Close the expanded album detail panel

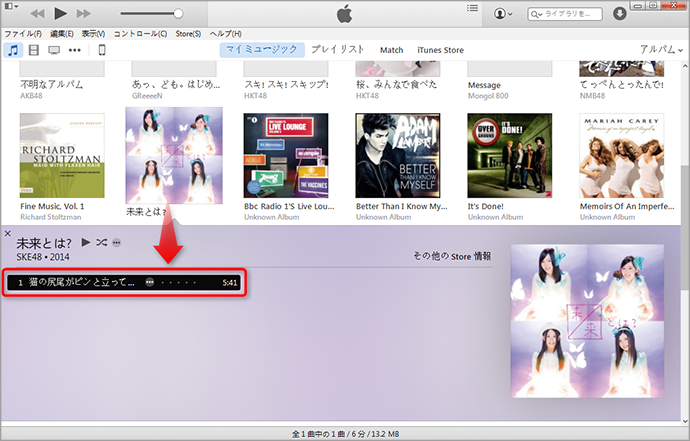7,233
